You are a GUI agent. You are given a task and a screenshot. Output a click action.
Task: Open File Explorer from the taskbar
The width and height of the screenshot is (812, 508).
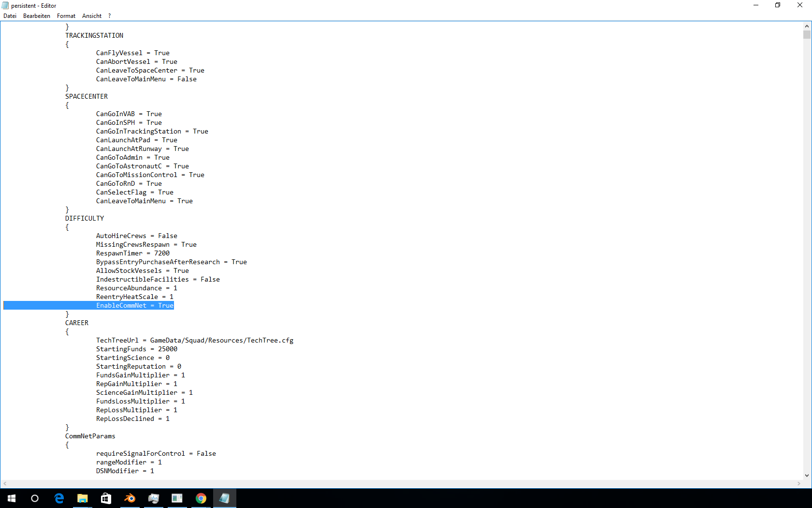[83, 498]
